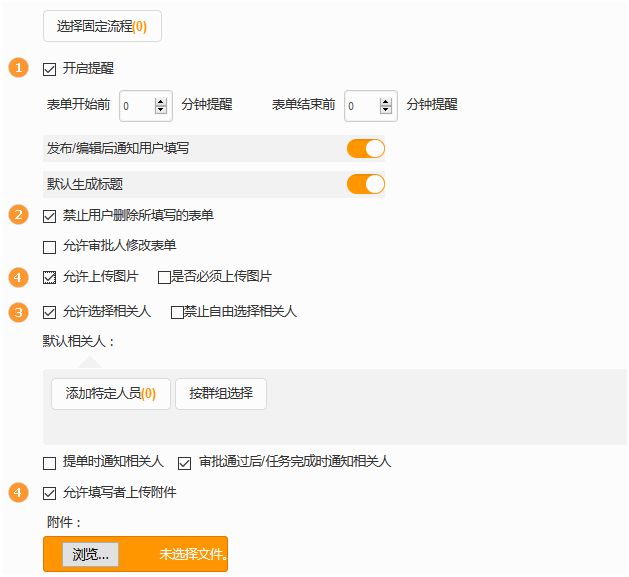Uncheck 禁止用户删除所填写的表单
The width and height of the screenshot is (629, 577).
(50, 216)
